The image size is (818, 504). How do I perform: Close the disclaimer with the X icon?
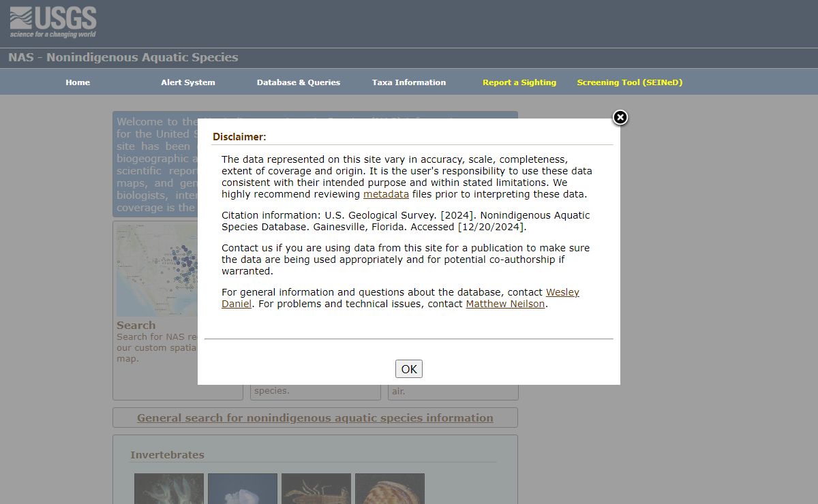point(620,117)
